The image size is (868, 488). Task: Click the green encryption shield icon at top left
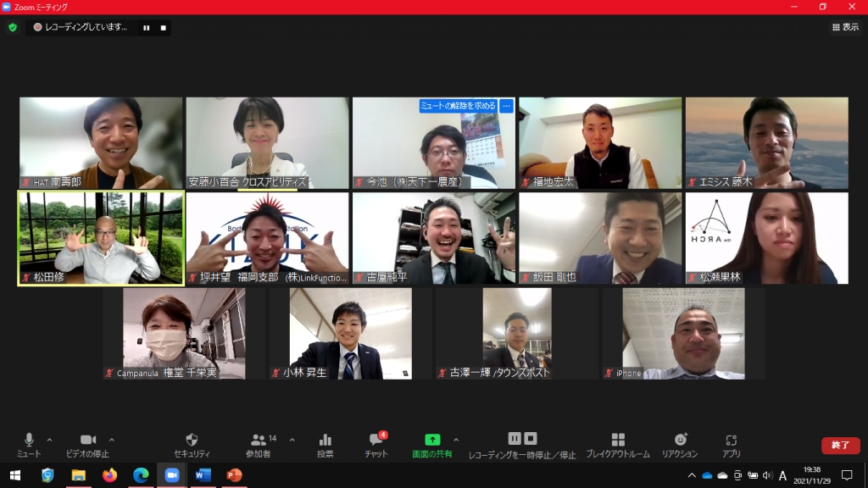click(13, 27)
